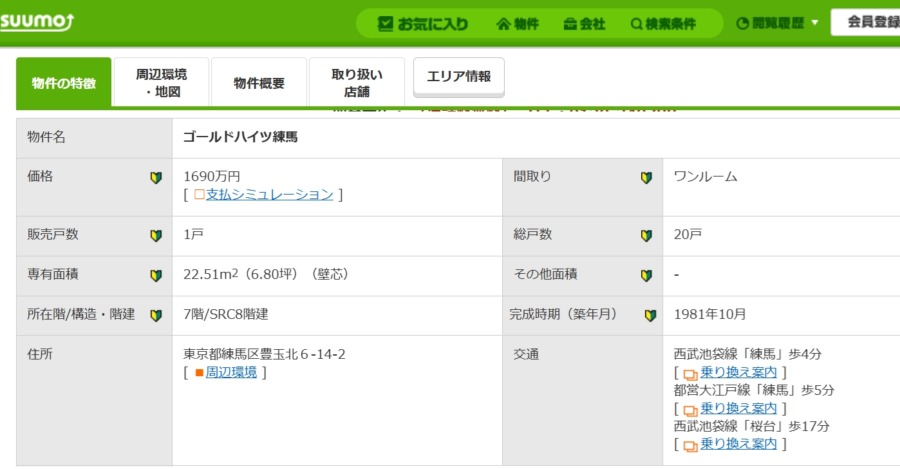Open saved search conditions (検索条件)
The image size is (900, 469).
click(x=663, y=24)
